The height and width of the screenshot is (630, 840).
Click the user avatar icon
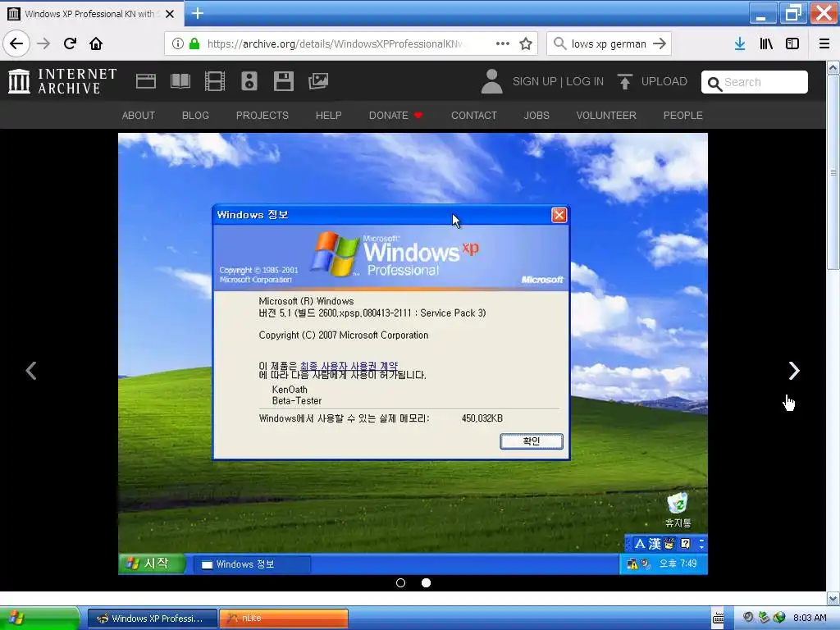coord(491,81)
